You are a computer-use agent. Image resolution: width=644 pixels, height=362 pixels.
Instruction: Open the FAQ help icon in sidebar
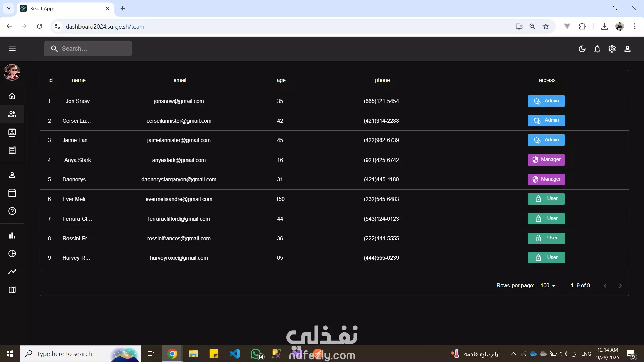pyautogui.click(x=12, y=211)
